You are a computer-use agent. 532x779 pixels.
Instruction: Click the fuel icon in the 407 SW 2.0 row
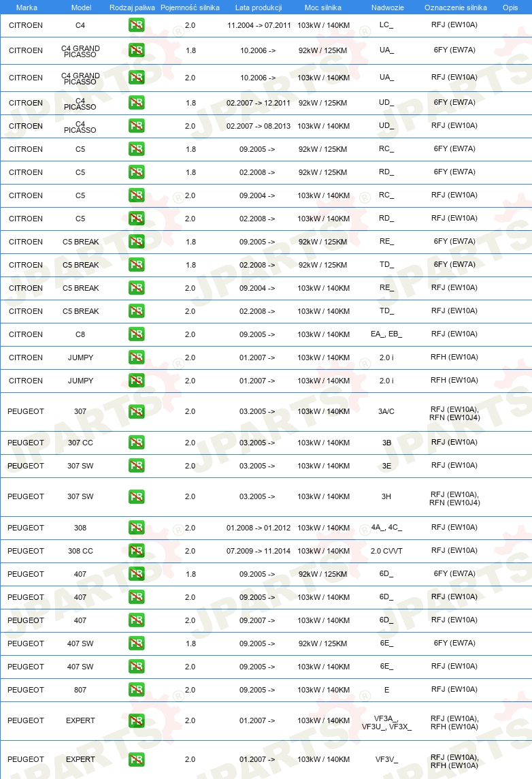pyautogui.click(x=137, y=667)
